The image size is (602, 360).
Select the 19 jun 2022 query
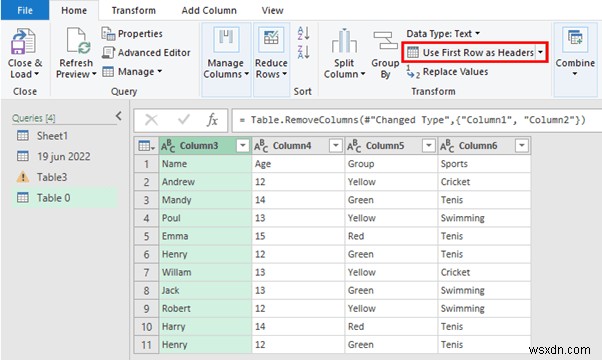pos(64,157)
